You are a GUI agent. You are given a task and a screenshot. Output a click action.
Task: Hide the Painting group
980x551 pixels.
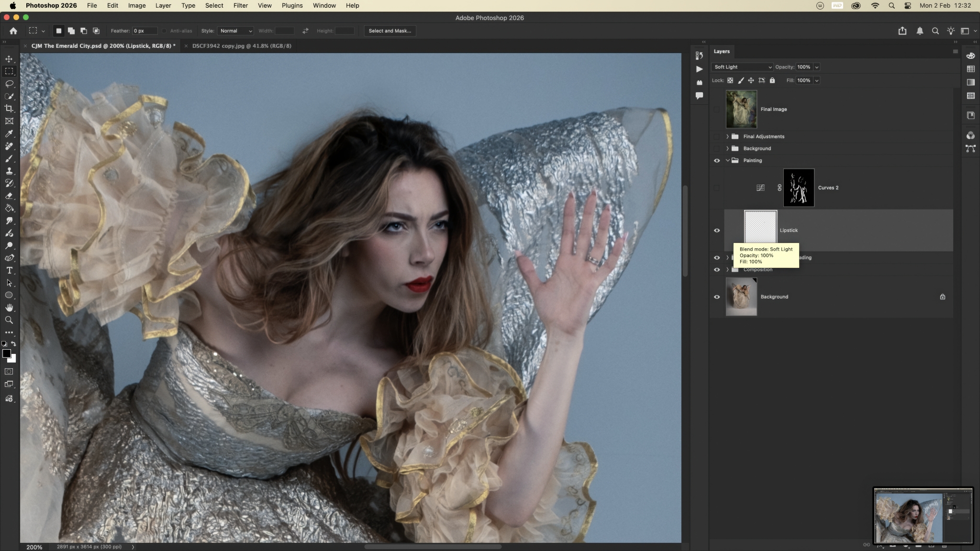pos(716,160)
